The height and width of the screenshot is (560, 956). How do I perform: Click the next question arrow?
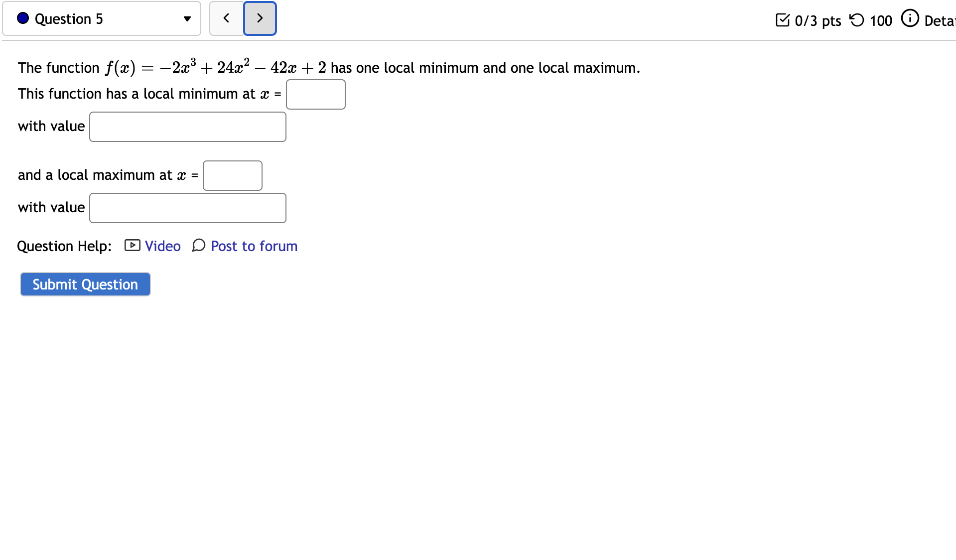pyautogui.click(x=260, y=18)
